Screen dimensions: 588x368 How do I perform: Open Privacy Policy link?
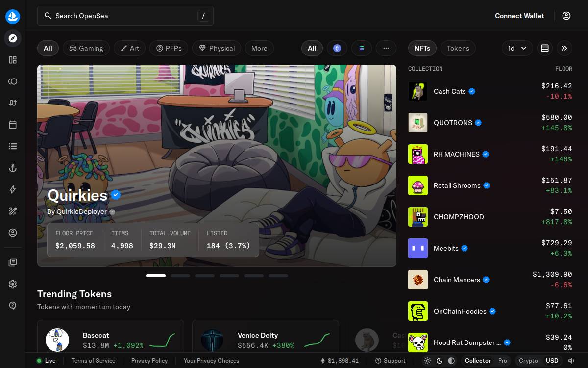point(149,361)
